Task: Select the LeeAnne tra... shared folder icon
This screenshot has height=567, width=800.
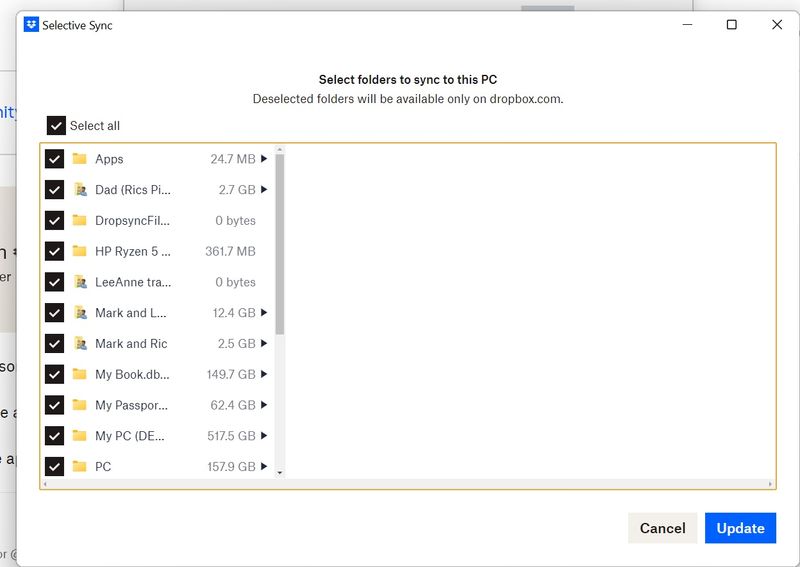Action: click(x=80, y=282)
